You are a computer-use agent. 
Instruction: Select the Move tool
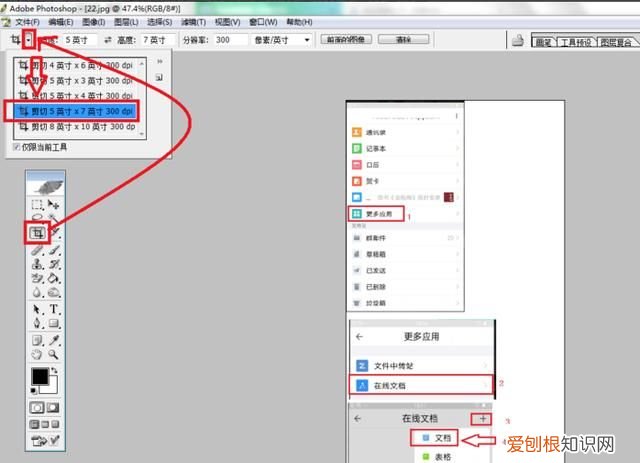[x=53, y=204]
